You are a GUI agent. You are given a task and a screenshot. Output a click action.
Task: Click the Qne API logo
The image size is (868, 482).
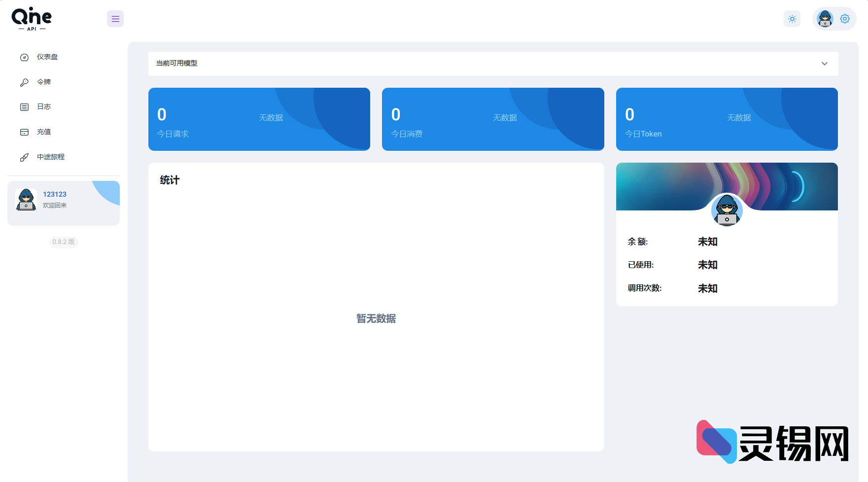pyautogui.click(x=31, y=18)
